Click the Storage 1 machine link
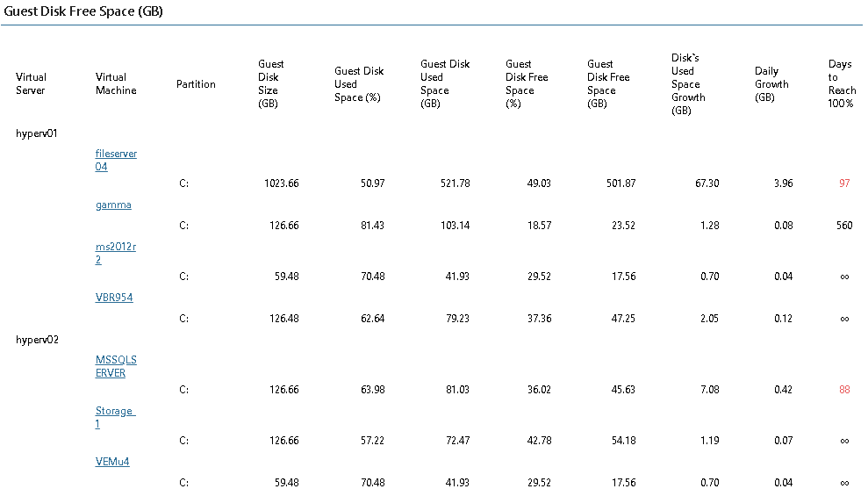The height and width of the screenshot is (496, 868). tap(114, 417)
